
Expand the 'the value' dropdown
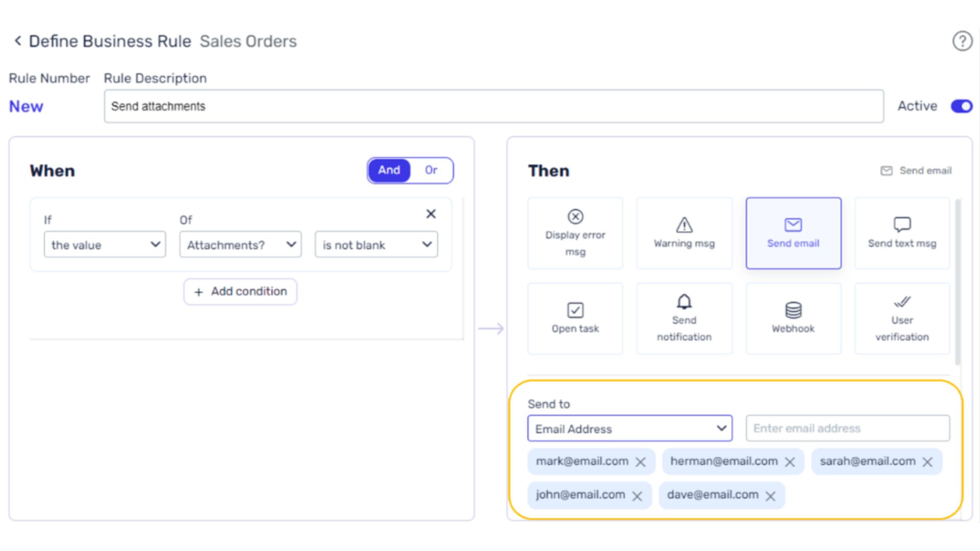point(105,245)
